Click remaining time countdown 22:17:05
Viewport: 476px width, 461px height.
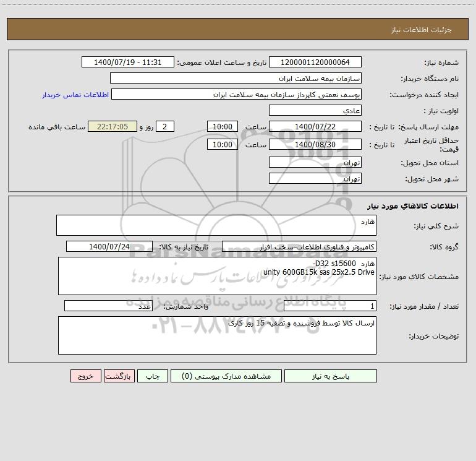point(113,126)
